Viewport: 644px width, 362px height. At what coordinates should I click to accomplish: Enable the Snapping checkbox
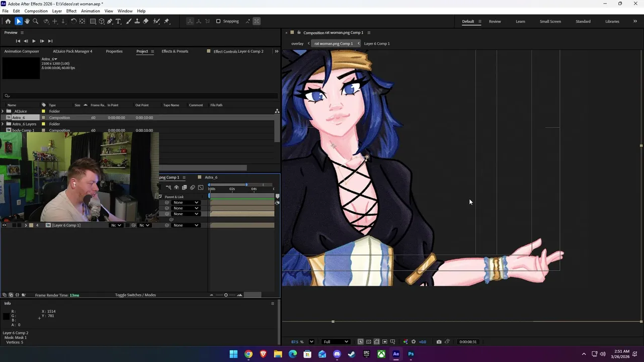pyautogui.click(x=218, y=21)
